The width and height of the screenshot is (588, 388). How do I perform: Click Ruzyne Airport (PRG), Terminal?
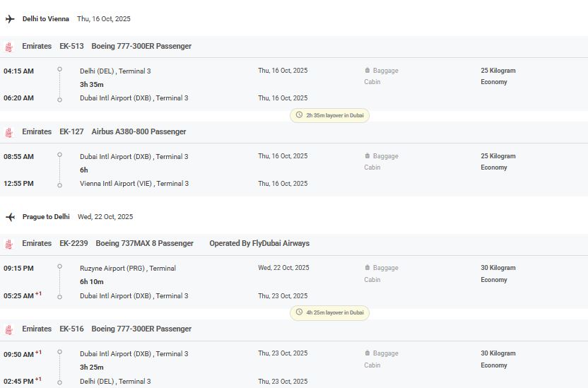click(x=128, y=268)
